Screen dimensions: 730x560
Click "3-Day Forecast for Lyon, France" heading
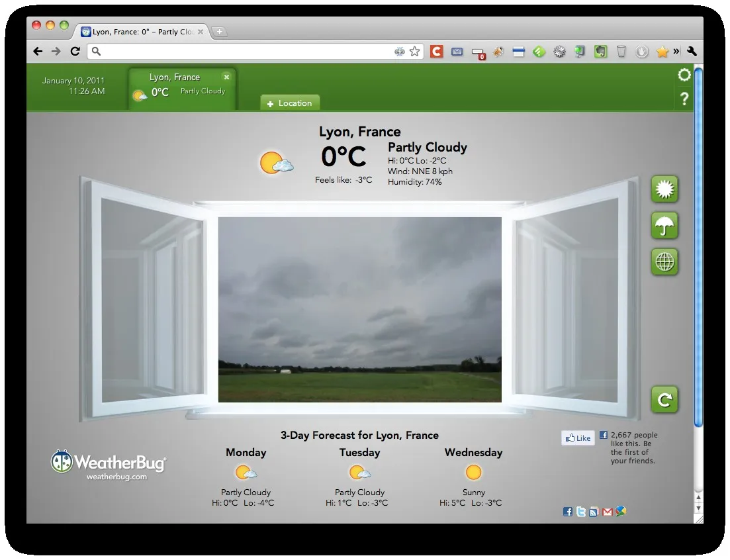(x=359, y=436)
